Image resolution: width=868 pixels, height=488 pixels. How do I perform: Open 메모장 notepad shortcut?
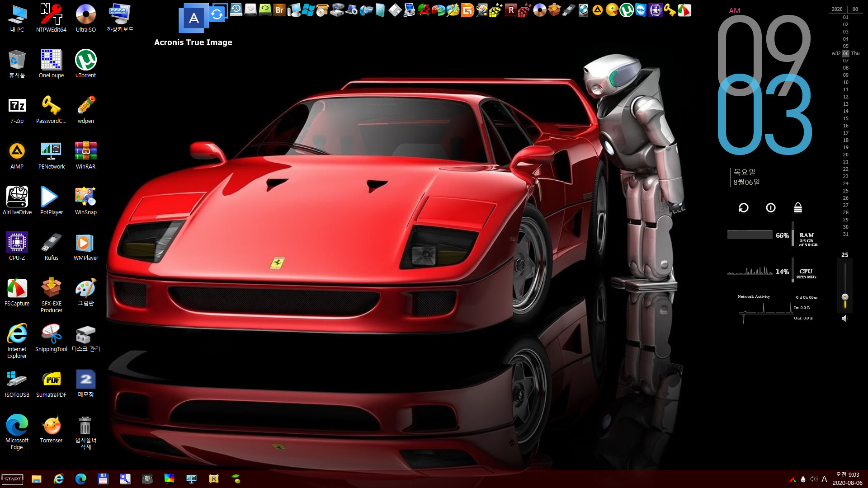pyautogui.click(x=85, y=383)
